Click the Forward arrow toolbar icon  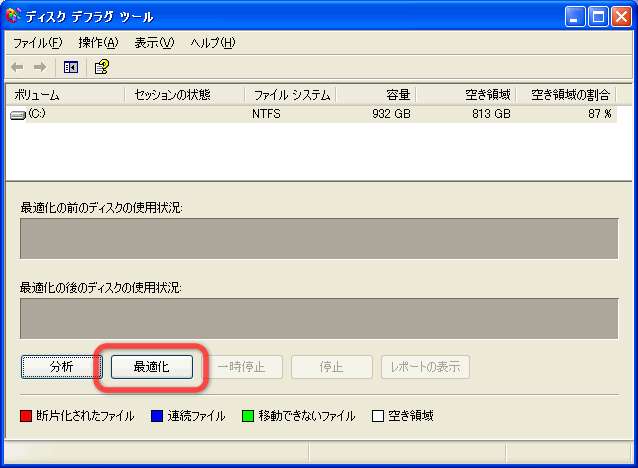tap(40, 67)
